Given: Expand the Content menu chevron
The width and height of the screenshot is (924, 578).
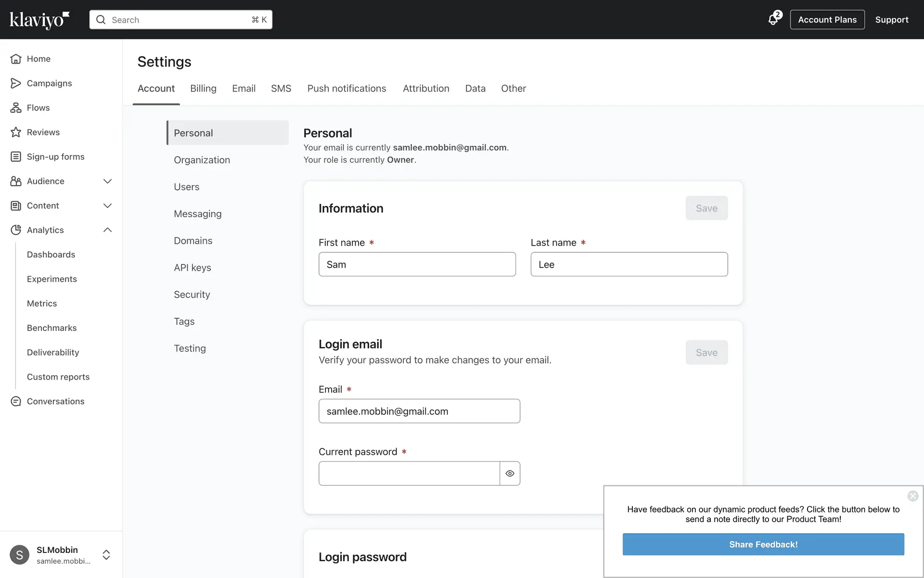Looking at the screenshot, I should pos(107,206).
